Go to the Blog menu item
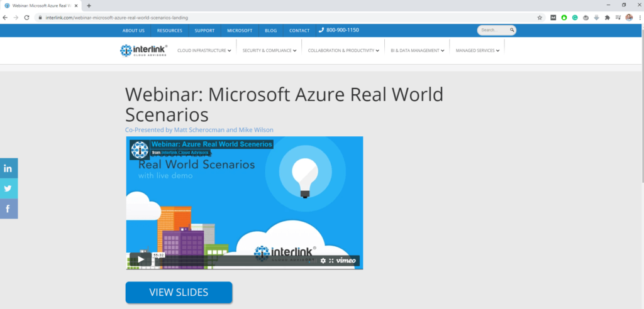Image resolution: width=644 pixels, height=309 pixels. tap(270, 30)
